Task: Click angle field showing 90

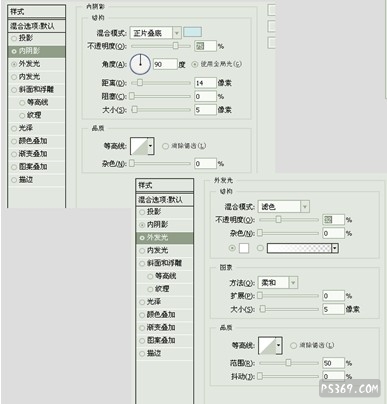Action: (165, 64)
